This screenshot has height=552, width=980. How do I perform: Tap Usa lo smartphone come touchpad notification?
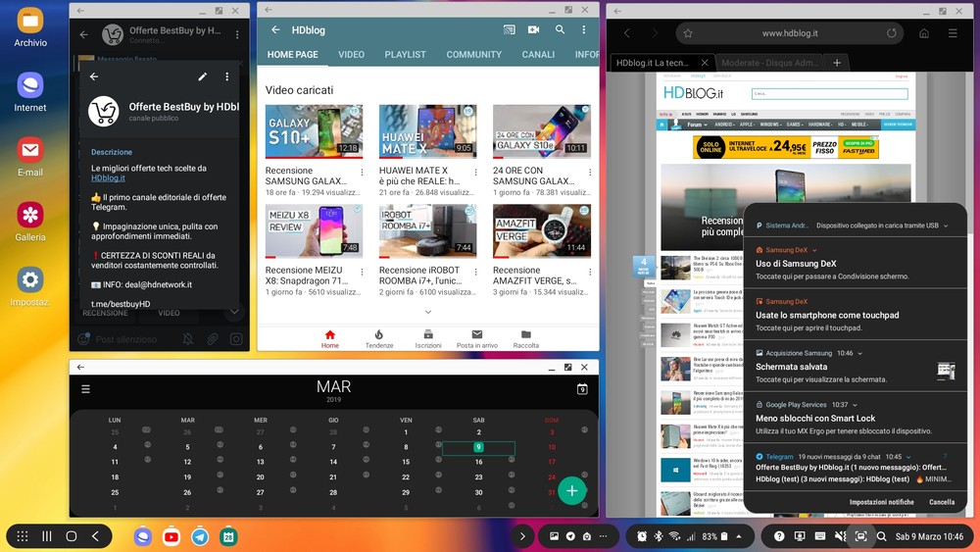coord(855,315)
